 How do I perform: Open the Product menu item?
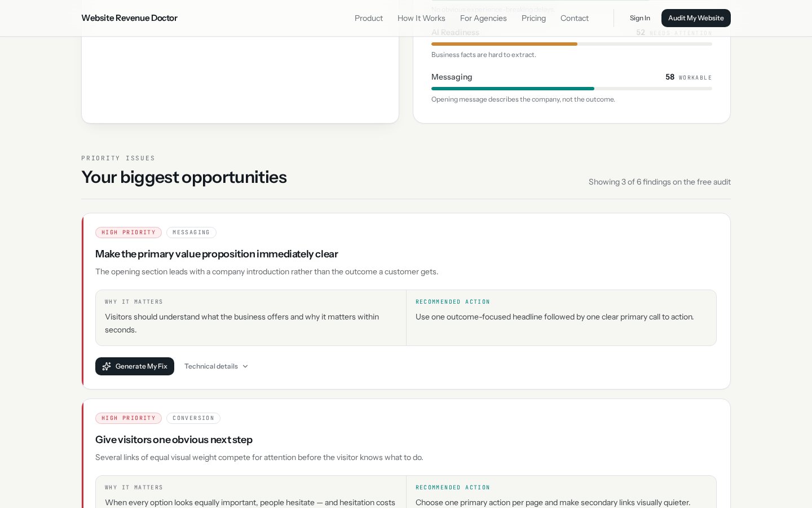click(369, 18)
